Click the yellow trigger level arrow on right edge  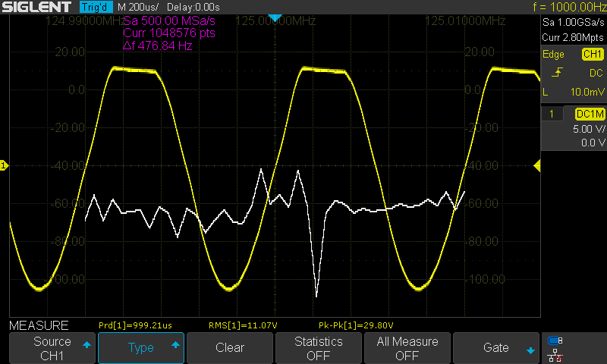(537, 165)
